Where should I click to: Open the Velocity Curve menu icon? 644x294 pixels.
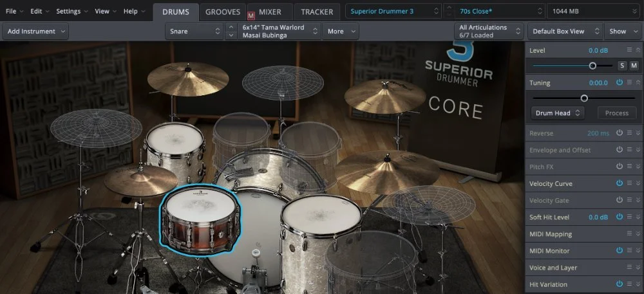(x=629, y=183)
